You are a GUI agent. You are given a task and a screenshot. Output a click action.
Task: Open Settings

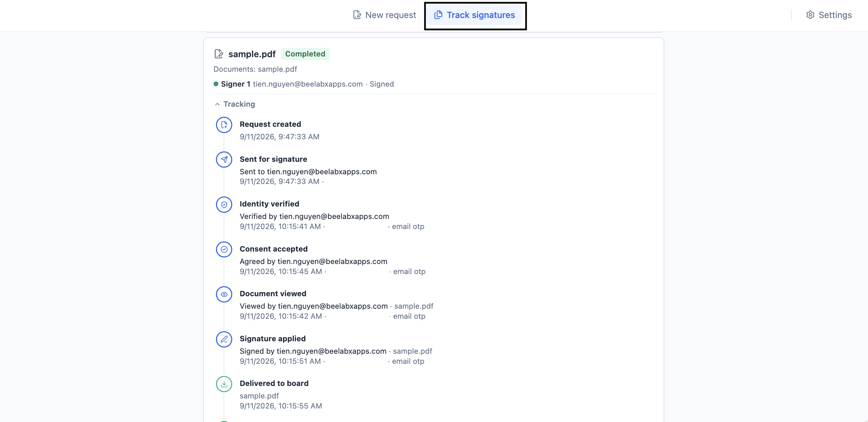(829, 15)
